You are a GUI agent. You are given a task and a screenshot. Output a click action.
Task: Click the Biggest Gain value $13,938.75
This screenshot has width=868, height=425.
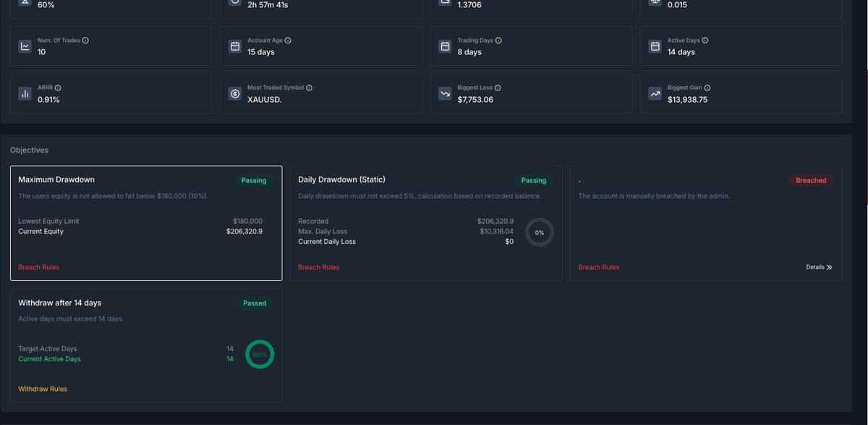pyautogui.click(x=687, y=100)
